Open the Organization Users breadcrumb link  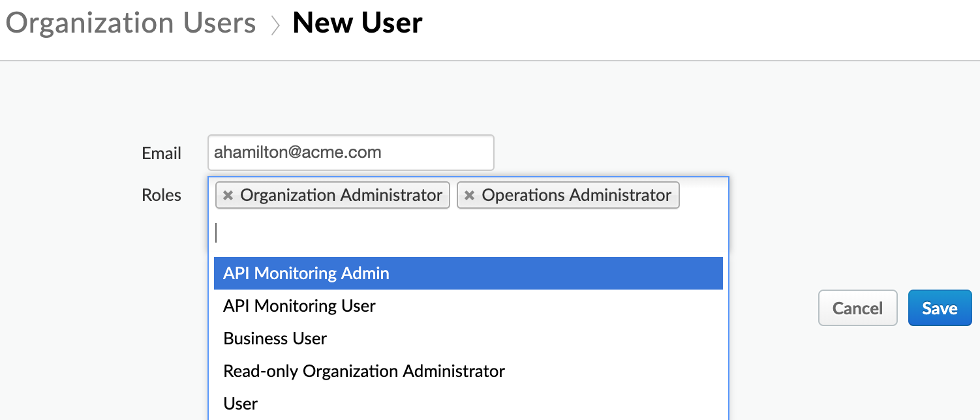tap(130, 23)
